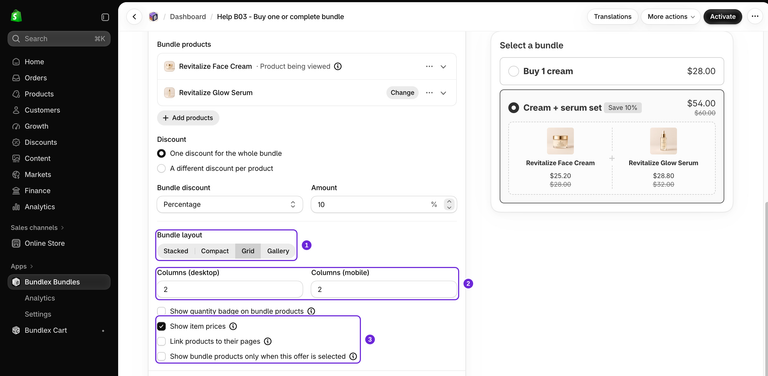Click the Products tag icon

16,94
